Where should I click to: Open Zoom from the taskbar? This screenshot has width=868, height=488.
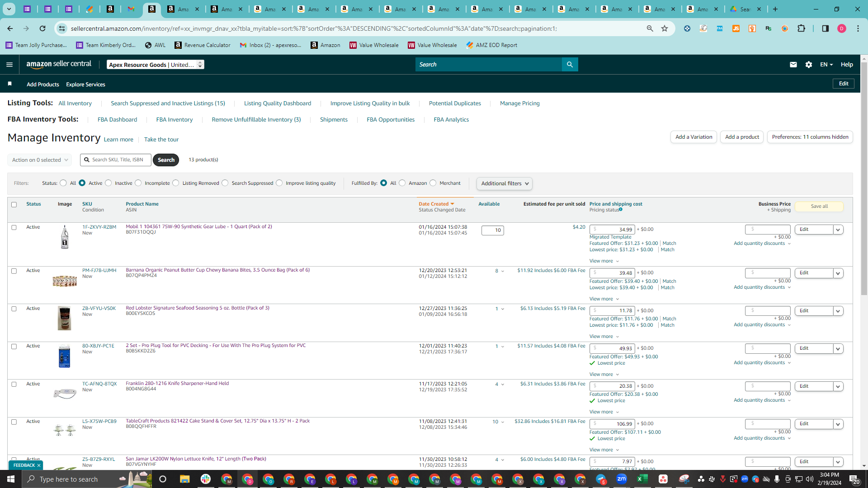coord(622,479)
